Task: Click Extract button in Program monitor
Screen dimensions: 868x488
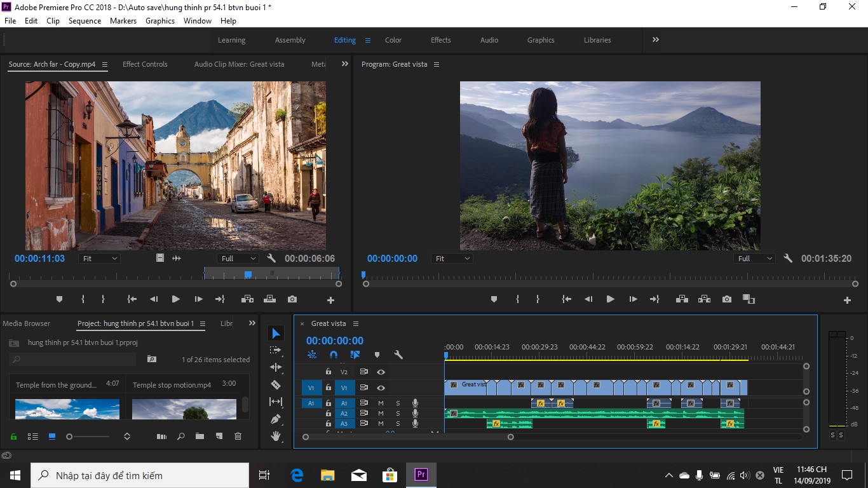Action: (704, 299)
